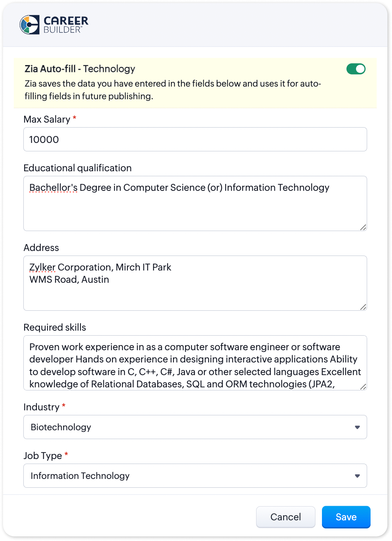The height and width of the screenshot is (541, 392).
Task: Click the Zia Auto-fill - Technology heading
Action: 80,69
